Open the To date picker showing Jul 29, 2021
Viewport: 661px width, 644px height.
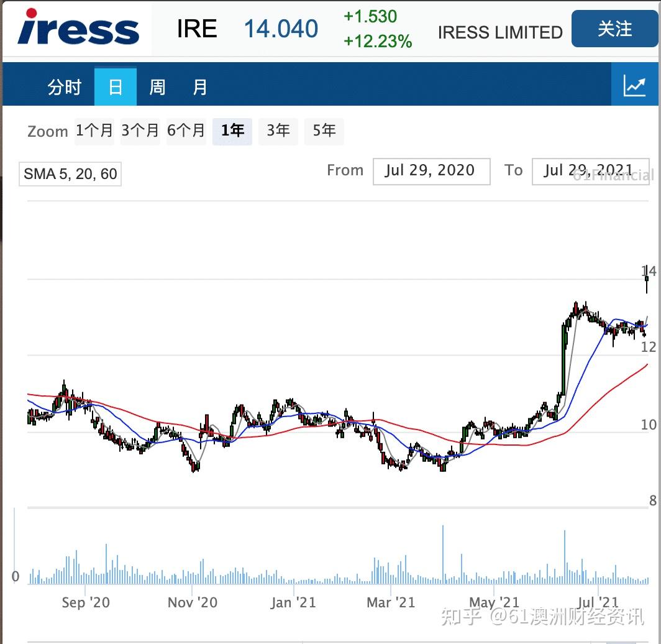590,171
